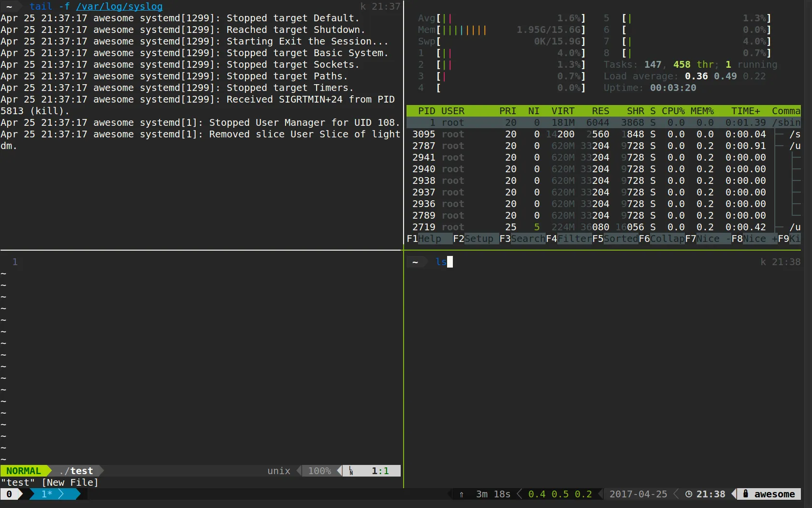The height and width of the screenshot is (508, 812).
Task: Select htop process row PID 2938
Action: pyautogui.click(x=604, y=180)
